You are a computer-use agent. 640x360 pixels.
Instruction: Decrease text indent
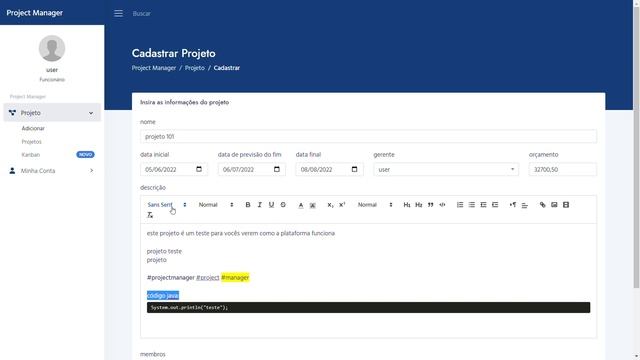pos(484,205)
